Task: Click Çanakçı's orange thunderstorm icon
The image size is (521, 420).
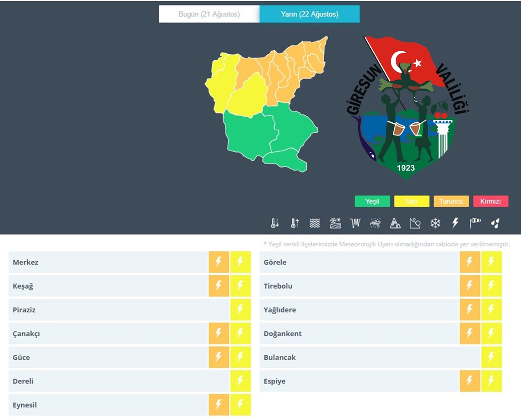Action: pyautogui.click(x=219, y=334)
